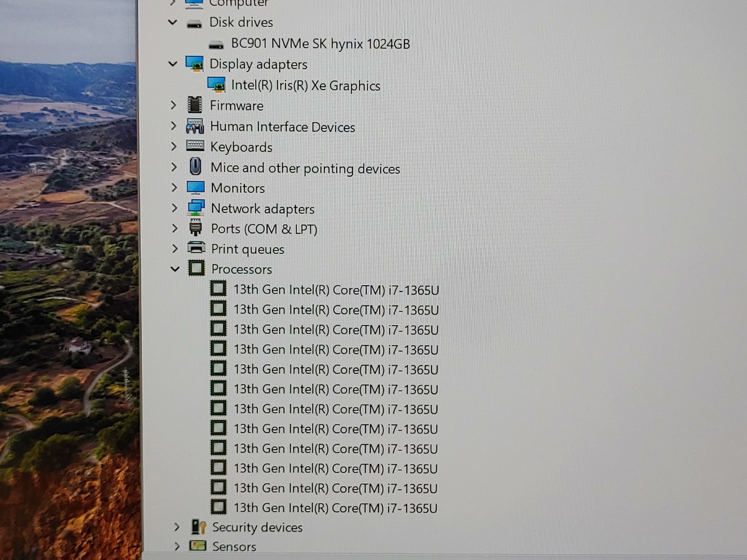Expand the Keyboards node
The height and width of the screenshot is (560, 747).
coord(174,146)
